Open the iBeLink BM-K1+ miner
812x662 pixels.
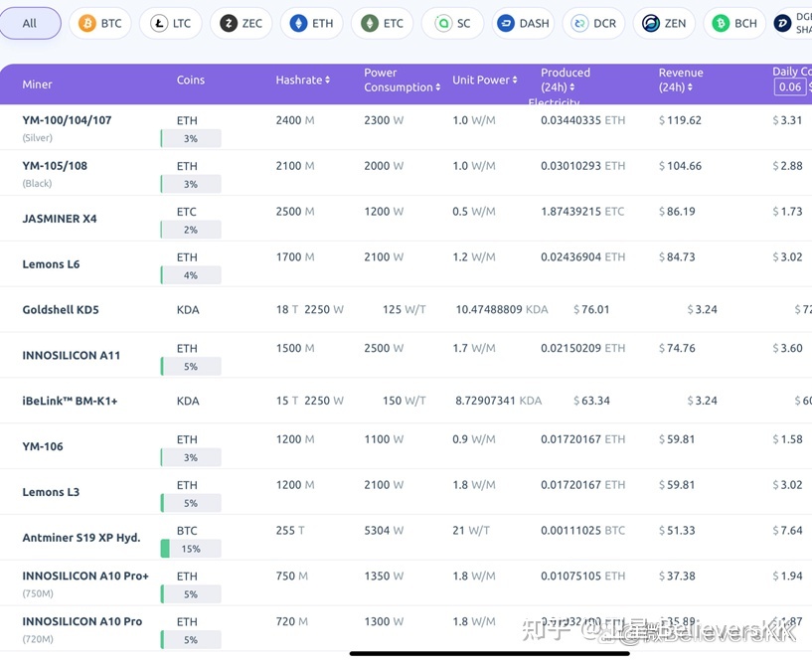(70, 401)
